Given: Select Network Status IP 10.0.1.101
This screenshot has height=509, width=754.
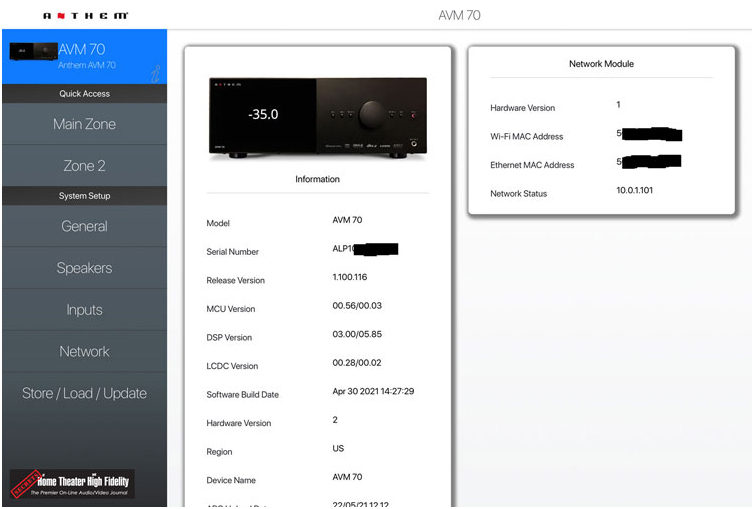Looking at the screenshot, I should 634,190.
